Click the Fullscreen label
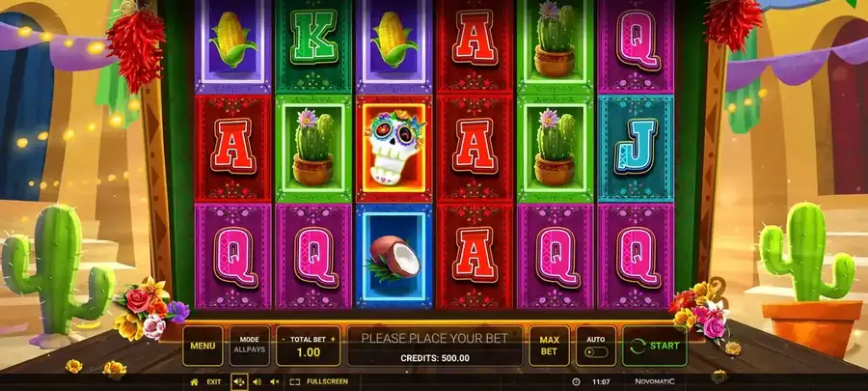The height and width of the screenshot is (391, 868). (x=327, y=381)
